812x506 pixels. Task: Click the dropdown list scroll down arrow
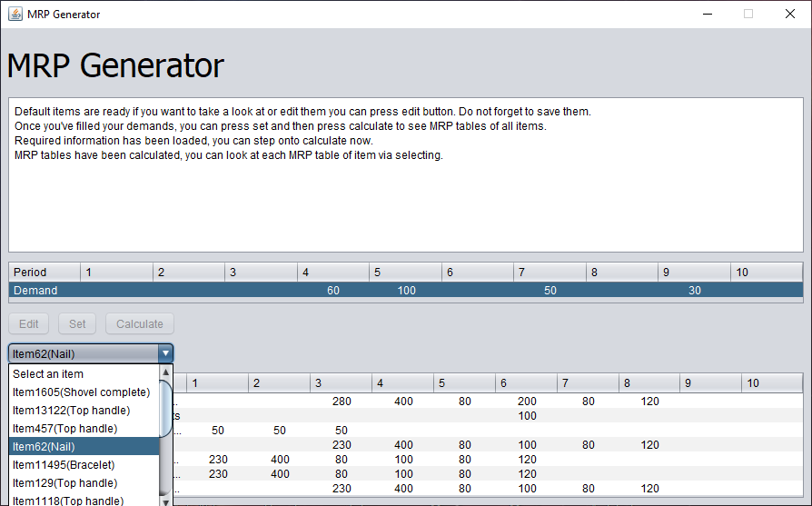point(165,501)
